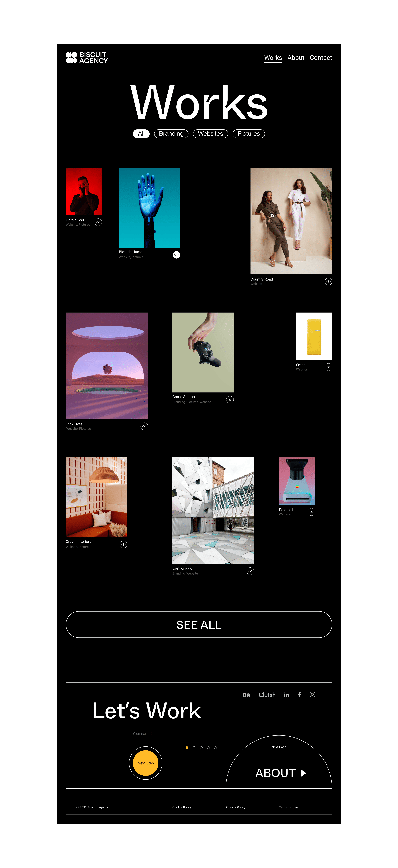Select the All filter pill

[141, 134]
